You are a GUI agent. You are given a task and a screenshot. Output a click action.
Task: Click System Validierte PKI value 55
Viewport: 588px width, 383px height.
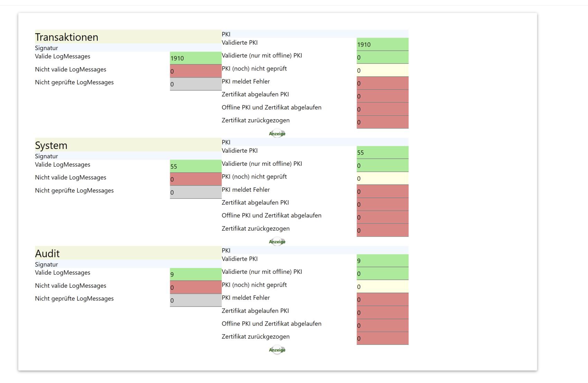pos(383,152)
